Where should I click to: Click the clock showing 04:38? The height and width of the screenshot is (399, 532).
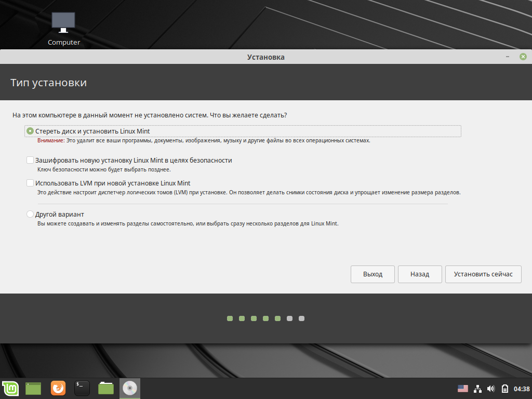click(x=521, y=389)
